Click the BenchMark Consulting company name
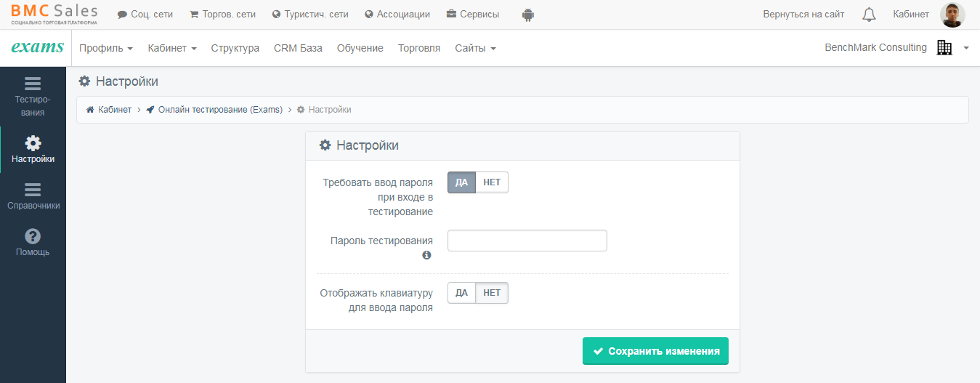The height and width of the screenshot is (383, 980). point(875,47)
